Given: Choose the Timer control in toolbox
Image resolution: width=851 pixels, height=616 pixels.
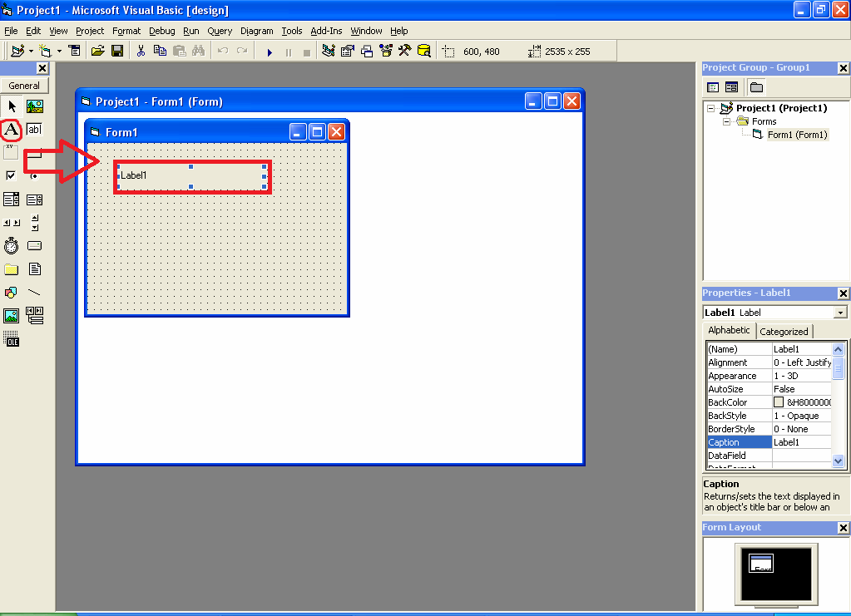Looking at the screenshot, I should 11,246.
